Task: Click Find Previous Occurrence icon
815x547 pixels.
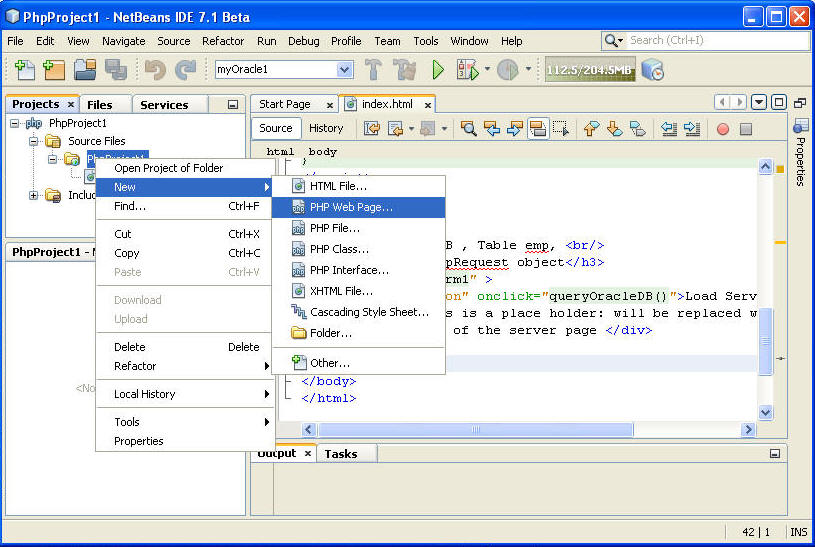Action: pos(492,128)
